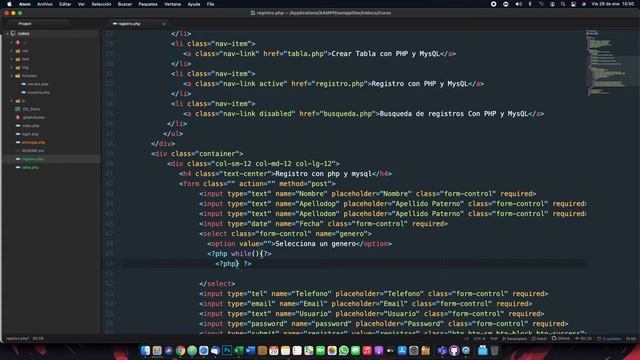Open the Buscar menu

125,4
